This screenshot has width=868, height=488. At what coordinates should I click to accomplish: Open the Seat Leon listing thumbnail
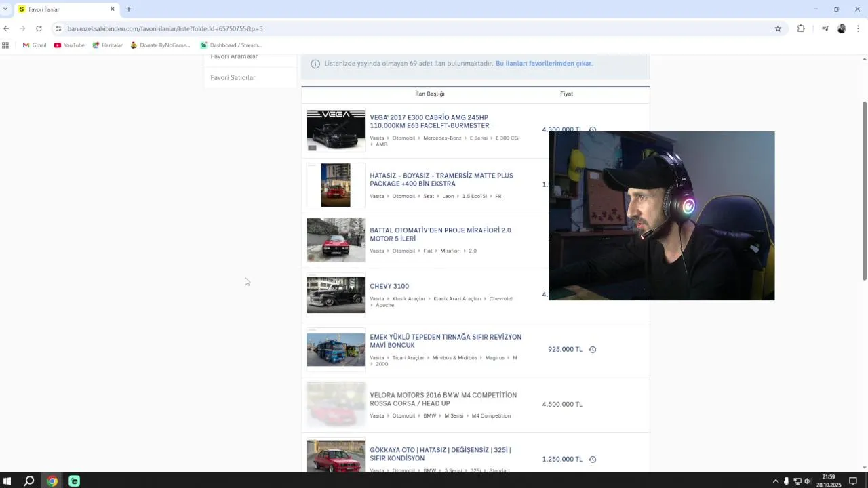pyautogui.click(x=336, y=185)
